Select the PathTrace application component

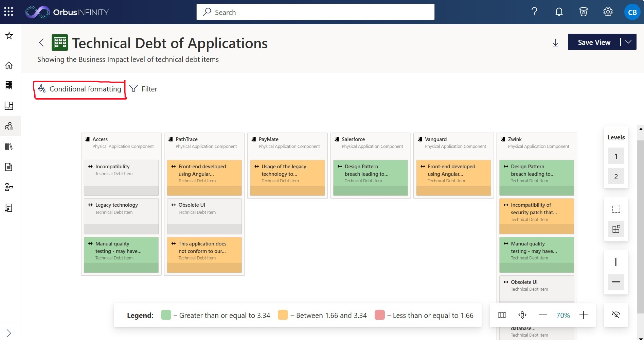(x=204, y=143)
